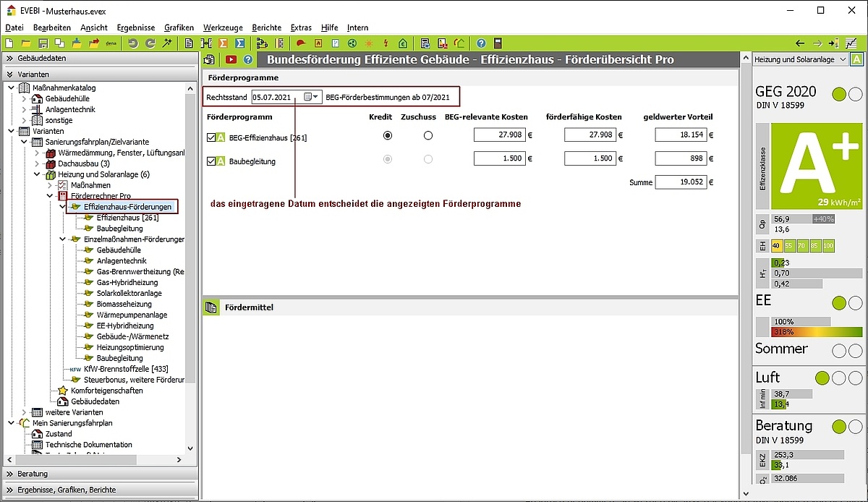The height and width of the screenshot is (502, 868).
Task: Click the open folder toolbar icon
Action: 26,43
